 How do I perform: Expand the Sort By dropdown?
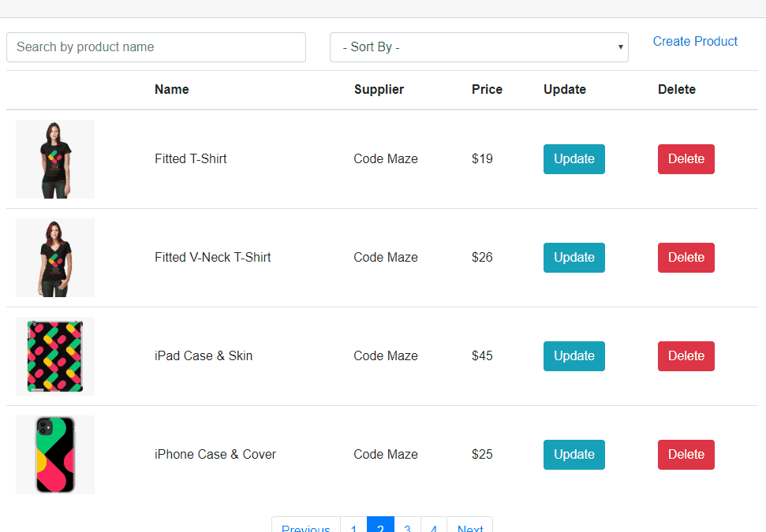click(x=479, y=47)
